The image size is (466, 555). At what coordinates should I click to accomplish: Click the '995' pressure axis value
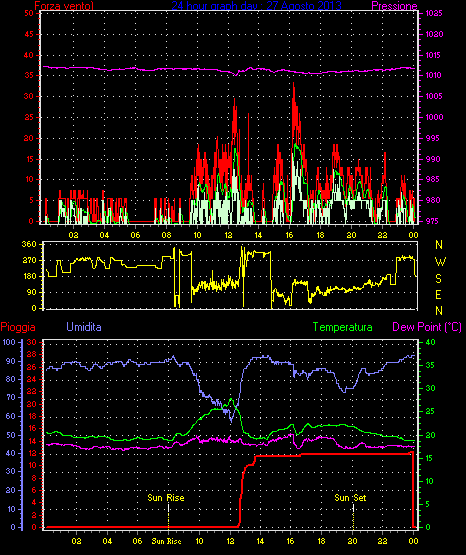click(432, 138)
